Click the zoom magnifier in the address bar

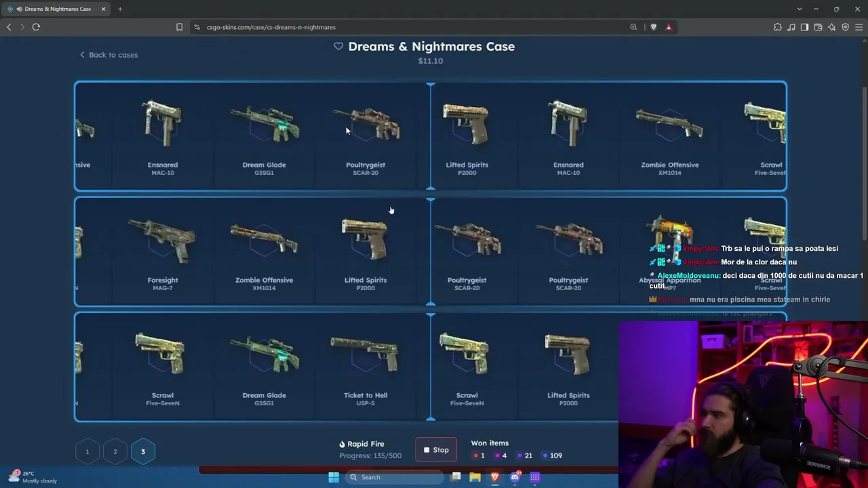(x=633, y=27)
